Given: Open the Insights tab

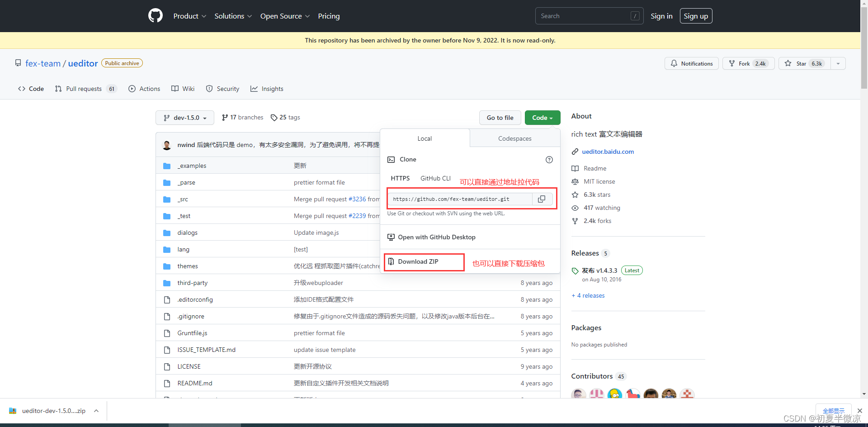Looking at the screenshot, I should (267, 89).
